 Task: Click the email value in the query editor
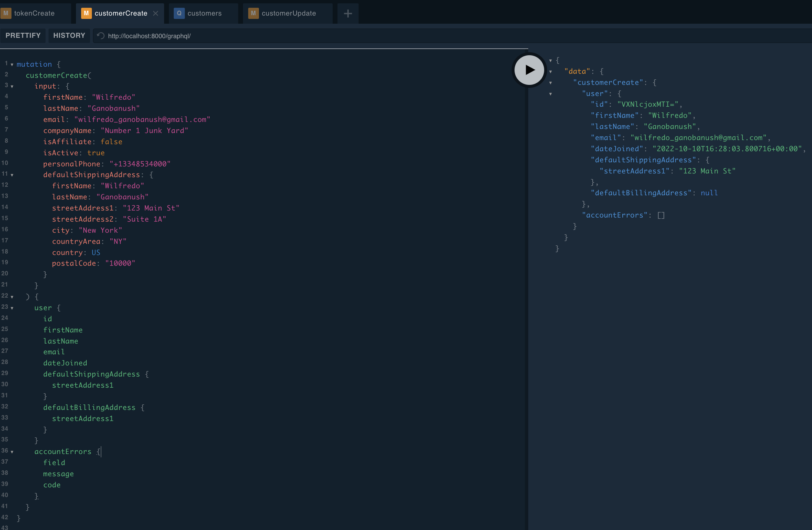(142, 119)
